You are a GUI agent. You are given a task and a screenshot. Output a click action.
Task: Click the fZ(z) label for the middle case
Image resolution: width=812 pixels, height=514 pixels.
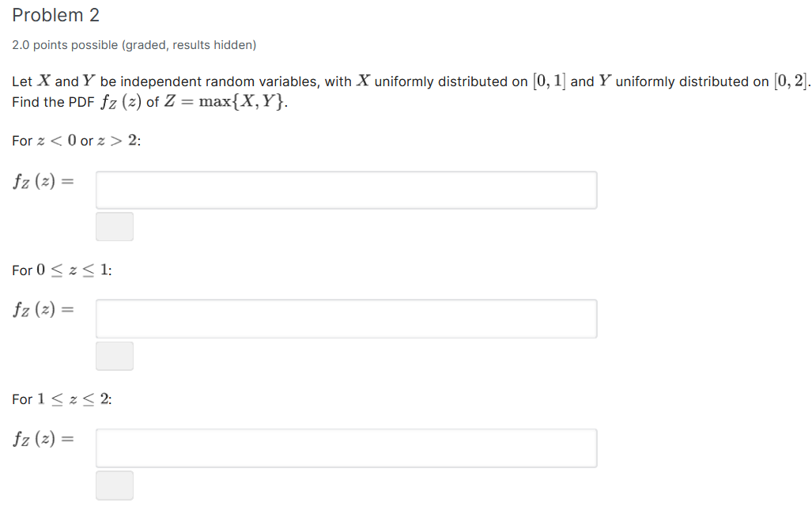pos(43,311)
